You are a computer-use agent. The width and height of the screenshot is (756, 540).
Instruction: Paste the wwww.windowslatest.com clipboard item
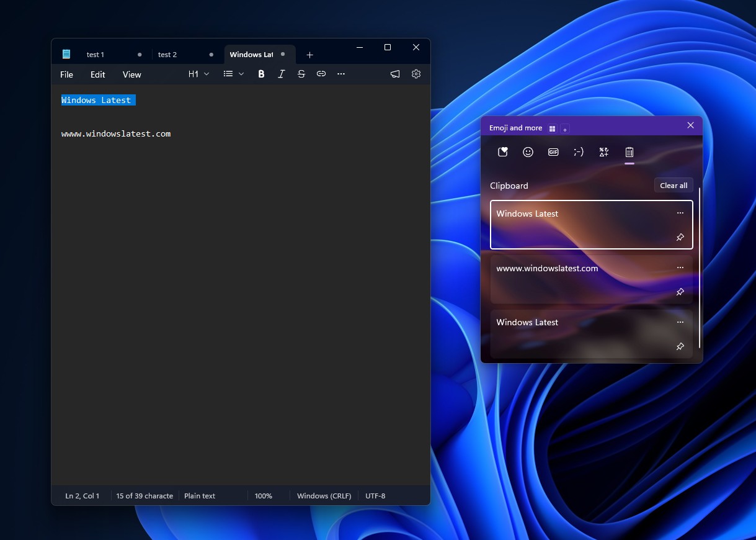591,279
